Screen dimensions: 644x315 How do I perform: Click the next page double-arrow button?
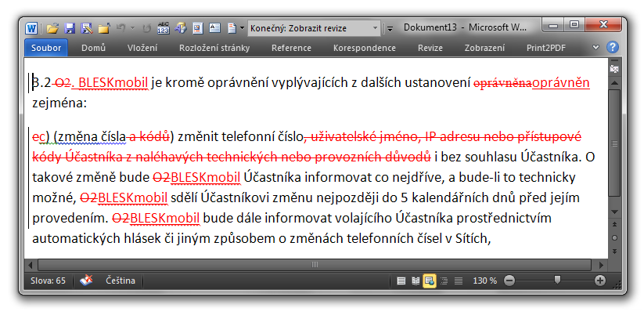[614, 251]
